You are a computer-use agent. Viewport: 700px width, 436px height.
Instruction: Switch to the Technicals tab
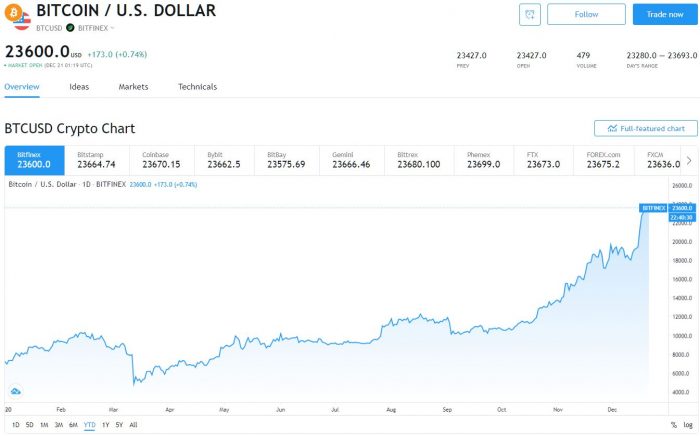197,87
